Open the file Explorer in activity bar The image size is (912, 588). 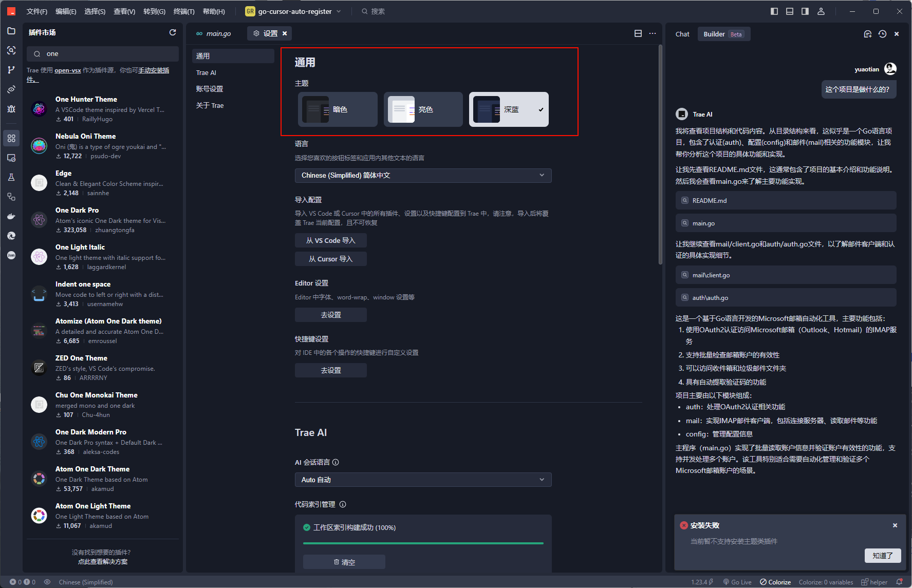[11, 31]
